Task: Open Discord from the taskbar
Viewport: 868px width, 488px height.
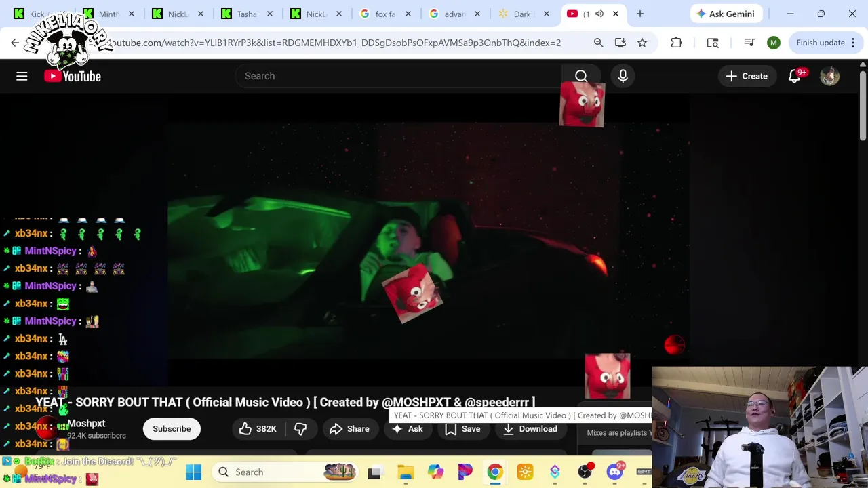Action: 615,472
